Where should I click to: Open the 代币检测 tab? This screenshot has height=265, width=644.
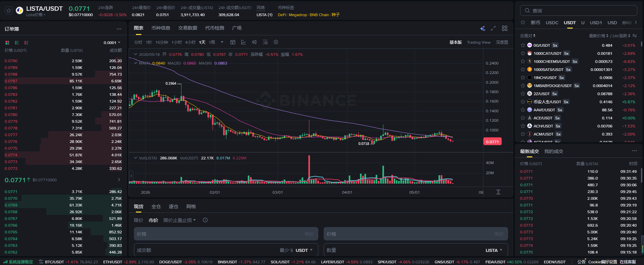pyautogui.click(x=215, y=28)
